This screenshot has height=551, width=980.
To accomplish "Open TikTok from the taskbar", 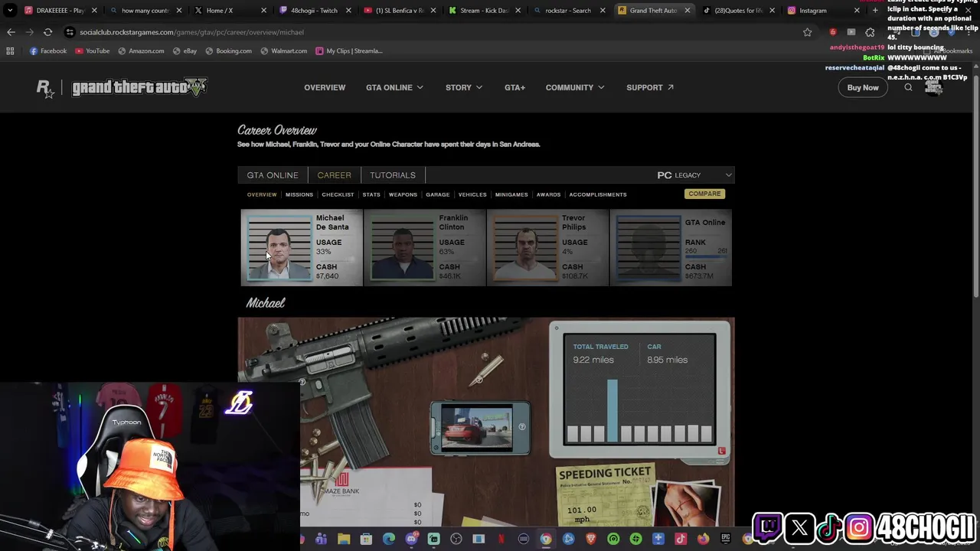I will pos(681,539).
